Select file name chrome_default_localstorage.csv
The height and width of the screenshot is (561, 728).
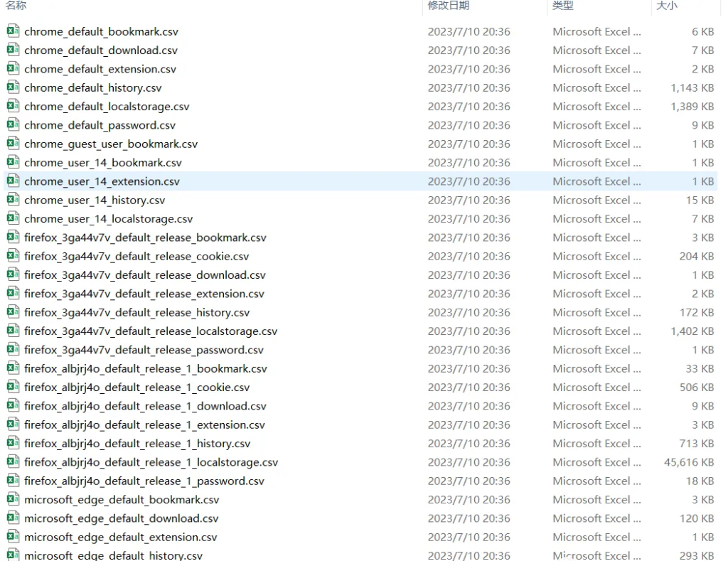pyautogui.click(x=107, y=107)
